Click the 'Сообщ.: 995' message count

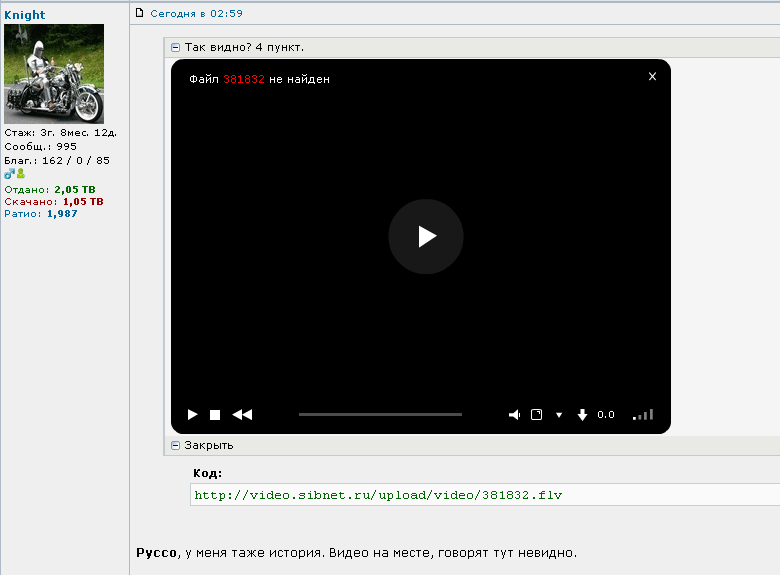point(40,147)
